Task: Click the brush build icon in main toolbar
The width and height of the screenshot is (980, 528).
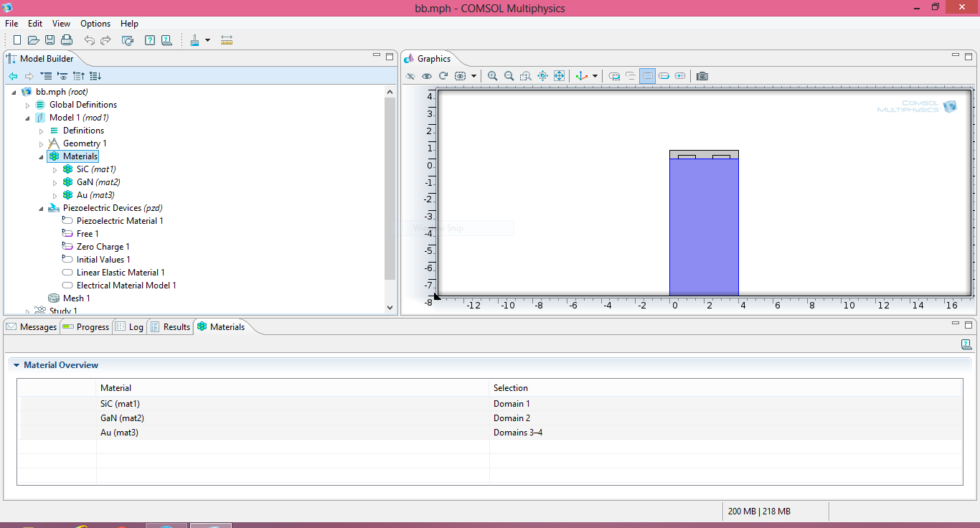Action: coord(194,40)
